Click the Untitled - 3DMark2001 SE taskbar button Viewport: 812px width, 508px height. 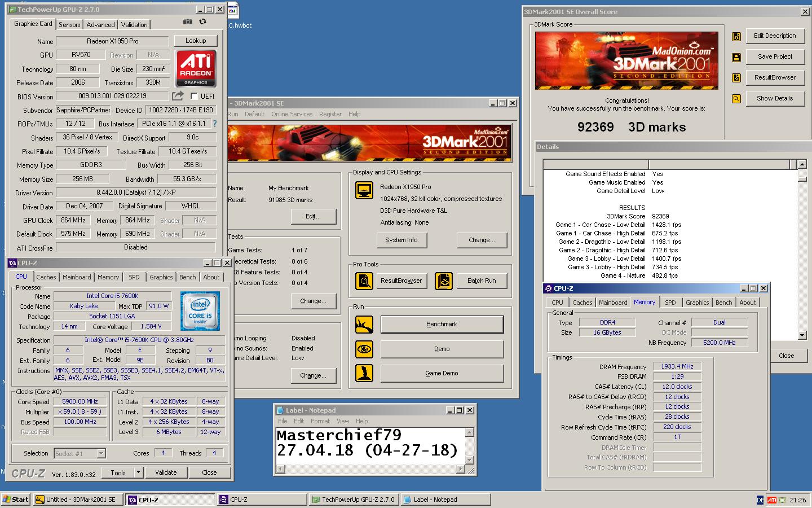coord(78,500)
